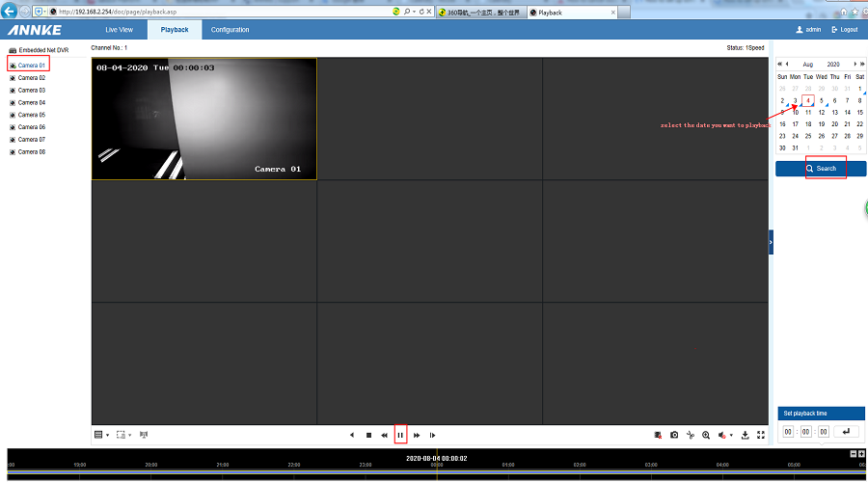868x482 pixels.
Task: Click the Logout link
Action: [844, 30]
